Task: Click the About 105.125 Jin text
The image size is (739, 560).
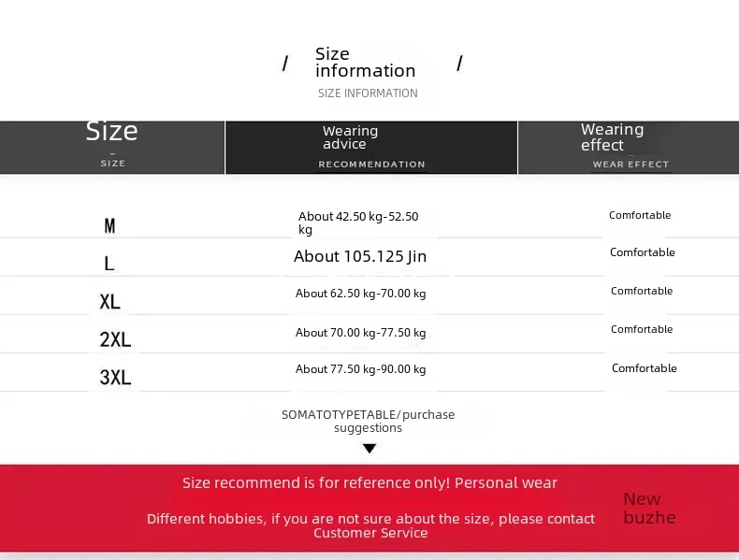Action: tap(360, 256)
